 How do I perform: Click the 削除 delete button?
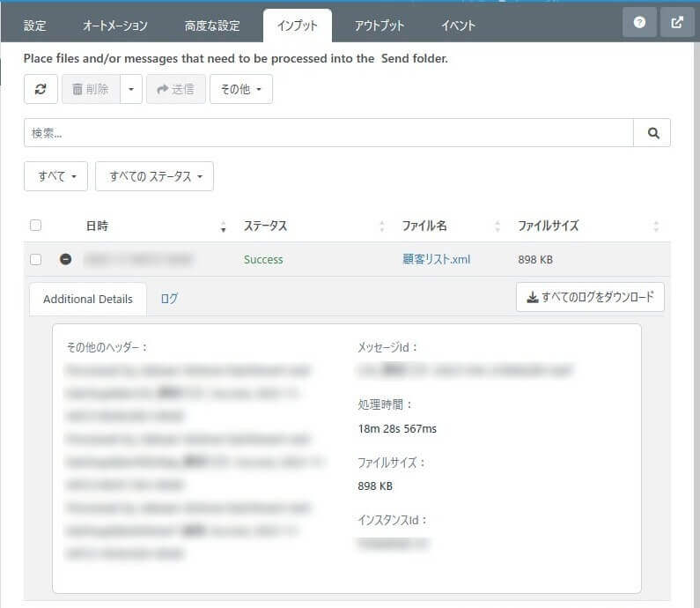pos(91,89)
